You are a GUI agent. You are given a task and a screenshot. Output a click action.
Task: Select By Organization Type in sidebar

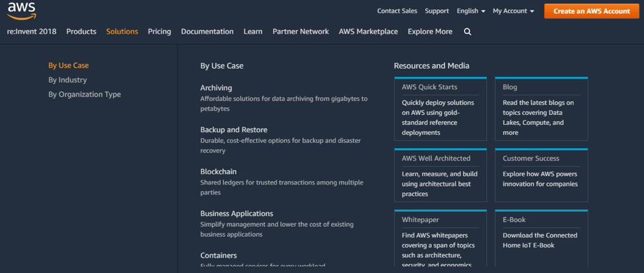pyautogui.click(x=85, y=94)
